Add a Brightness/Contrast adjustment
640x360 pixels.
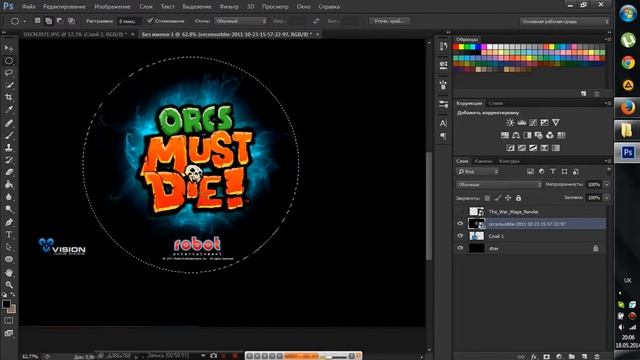click(x=510, y=122)
